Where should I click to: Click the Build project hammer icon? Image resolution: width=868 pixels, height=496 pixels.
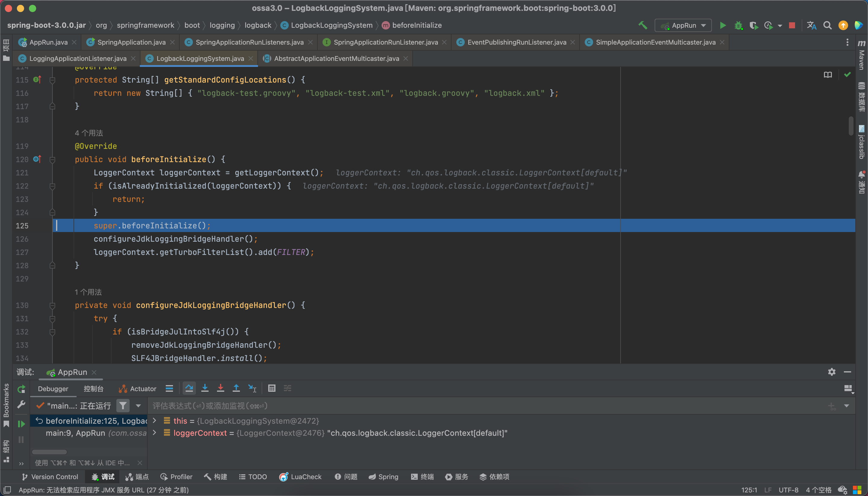[x=643, y=25]
